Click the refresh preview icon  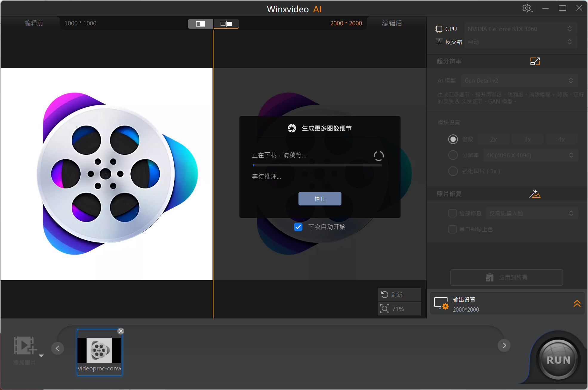tap(385, 295)
